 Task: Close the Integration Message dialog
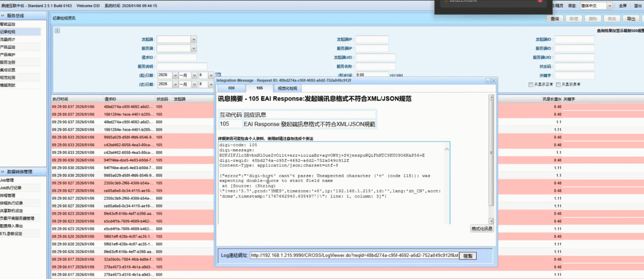pyautogui.click(x=494, y=81)
